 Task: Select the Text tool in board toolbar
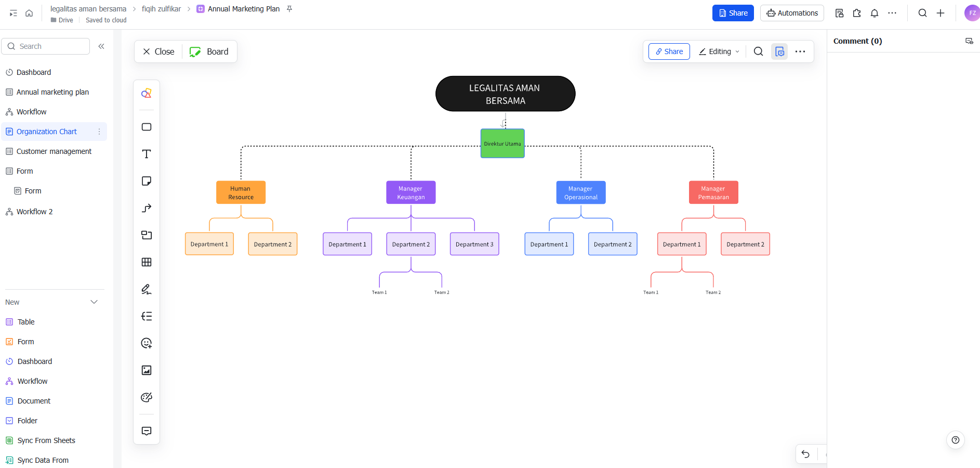pos(147,154)
